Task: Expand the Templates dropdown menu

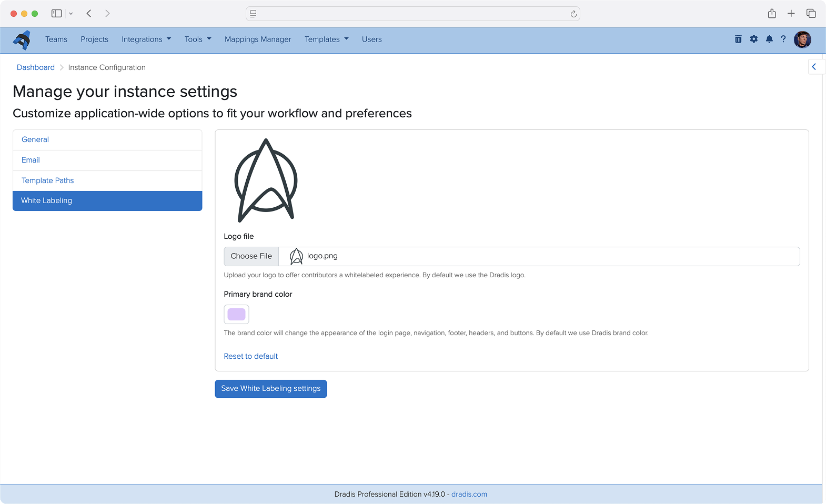Action: click(x=326, y=39)
